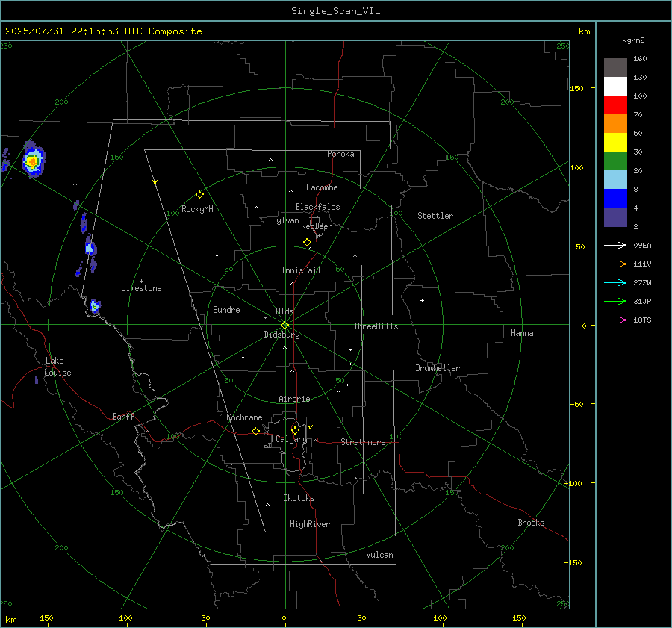Click the Single_Scan_VIL title
The width and height of the screenshot is (672, 628).
click(335, 11)
